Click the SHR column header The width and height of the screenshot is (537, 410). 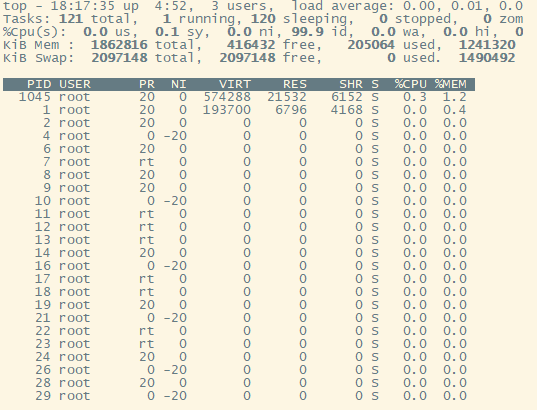351,84
